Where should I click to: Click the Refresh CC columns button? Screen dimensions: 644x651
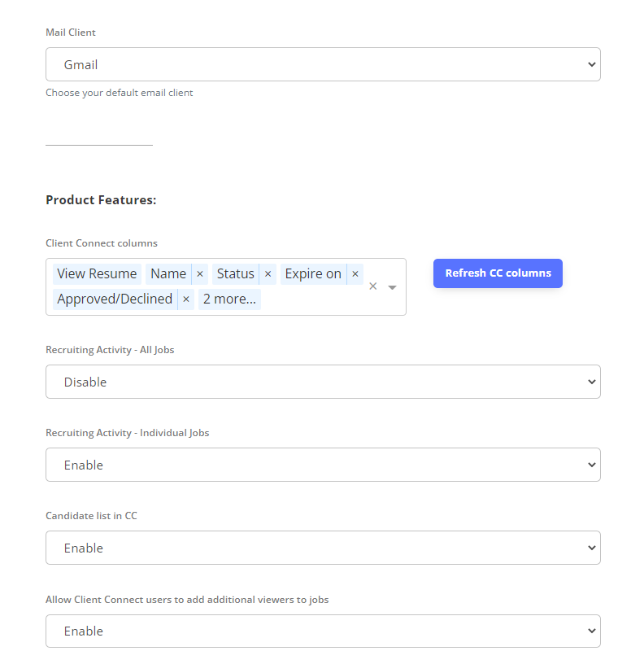(x=498, y=273)
